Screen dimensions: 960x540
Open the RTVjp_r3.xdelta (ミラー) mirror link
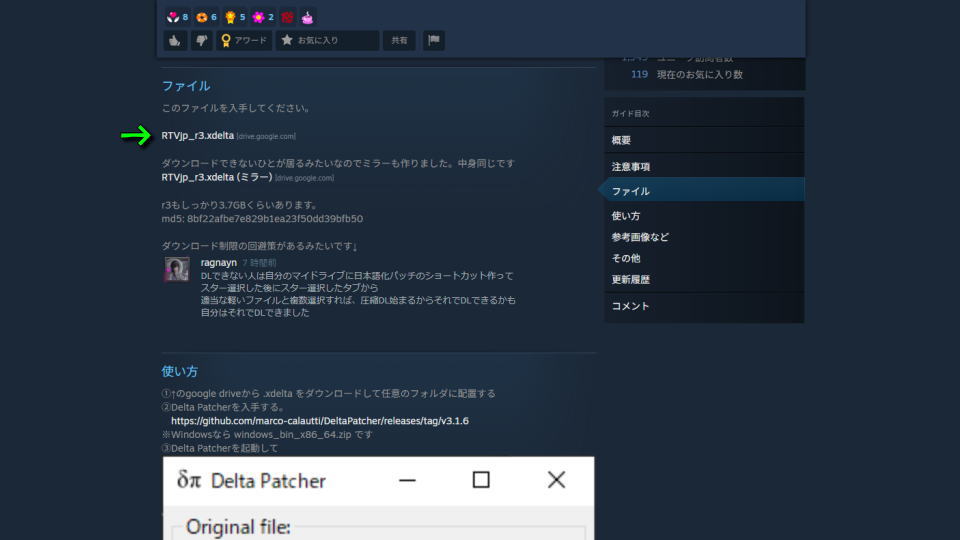217,177
